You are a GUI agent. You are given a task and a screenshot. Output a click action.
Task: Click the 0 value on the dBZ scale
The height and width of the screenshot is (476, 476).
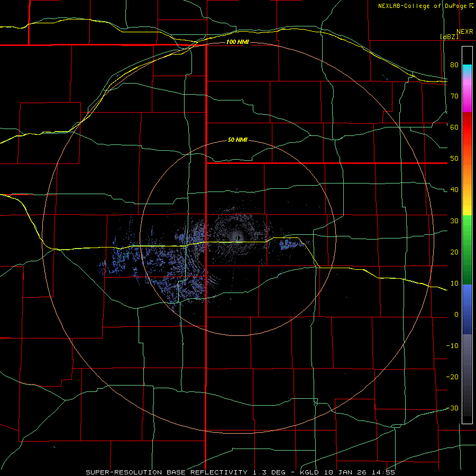pyautogui.click(x=456, y=315)
